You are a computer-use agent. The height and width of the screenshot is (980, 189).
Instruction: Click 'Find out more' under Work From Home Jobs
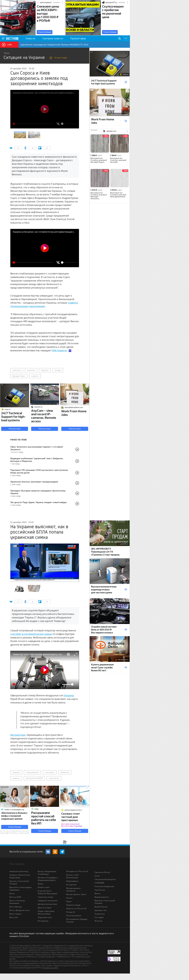(75, 429)
